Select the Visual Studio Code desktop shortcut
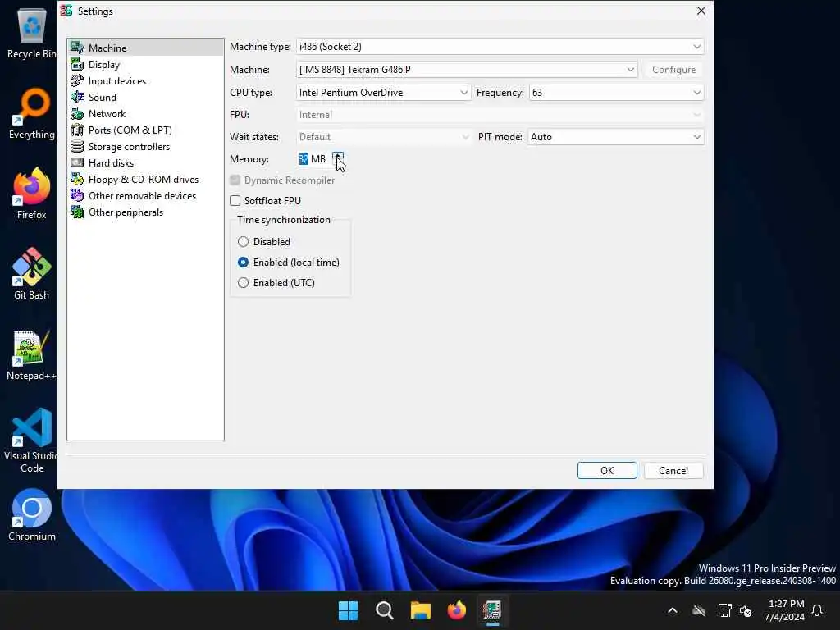 (31, 441)
